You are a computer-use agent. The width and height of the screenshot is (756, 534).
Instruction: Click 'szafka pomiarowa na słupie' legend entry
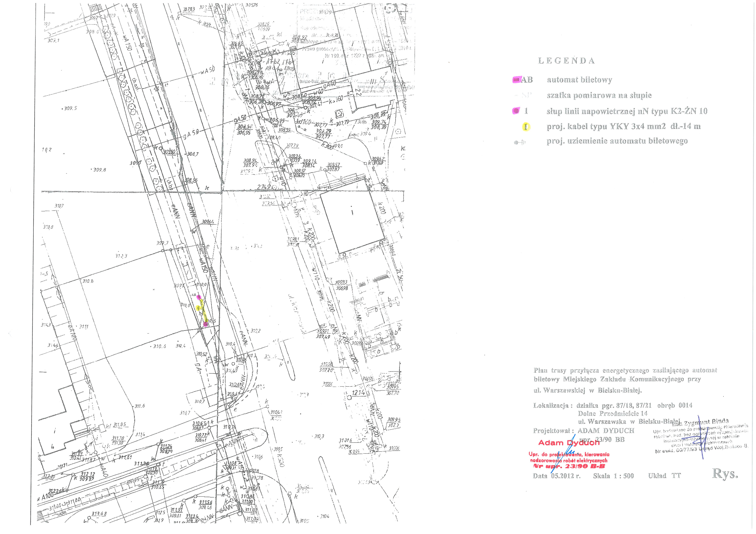tap(599, 95)
